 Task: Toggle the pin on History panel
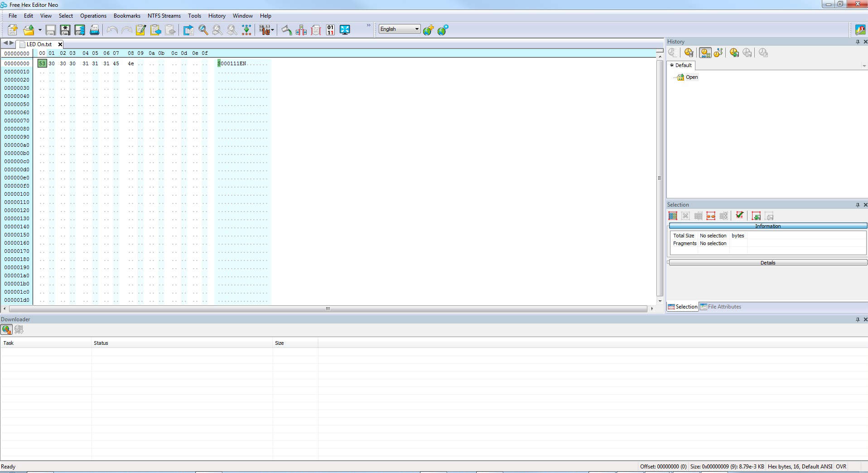857,42
